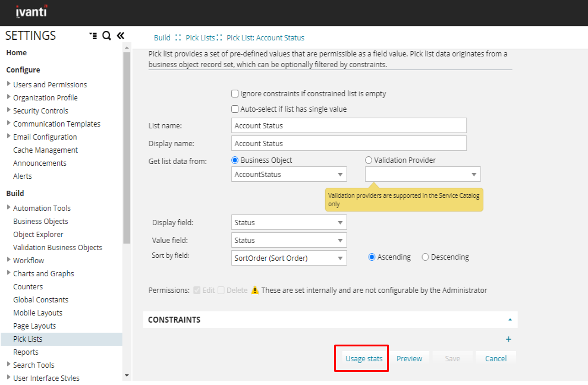588x385 pixels.
Task: Collapse the settings sidebar with double chevron
Action: (x=120, y=36)
